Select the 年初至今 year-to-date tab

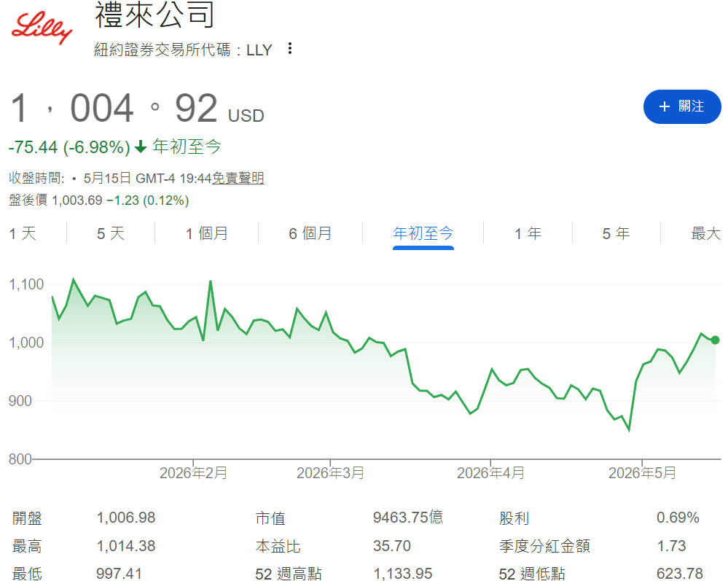(423, 233)
